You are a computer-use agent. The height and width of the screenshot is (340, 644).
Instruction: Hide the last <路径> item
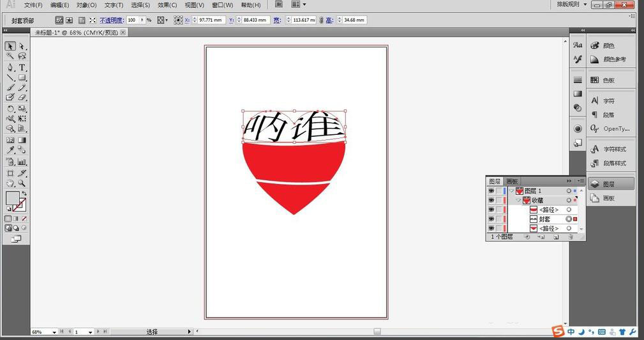pyautogui.click(x=491, y=228)
